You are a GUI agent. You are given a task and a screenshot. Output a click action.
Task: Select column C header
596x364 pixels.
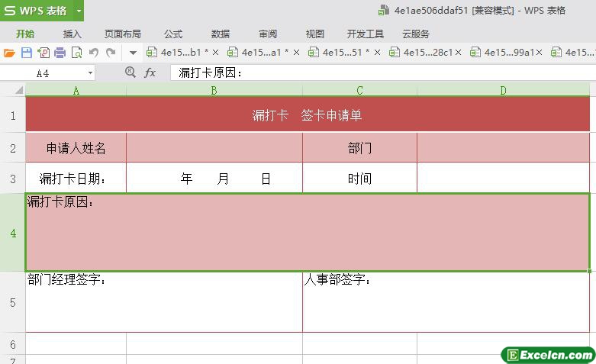[359, 91]
